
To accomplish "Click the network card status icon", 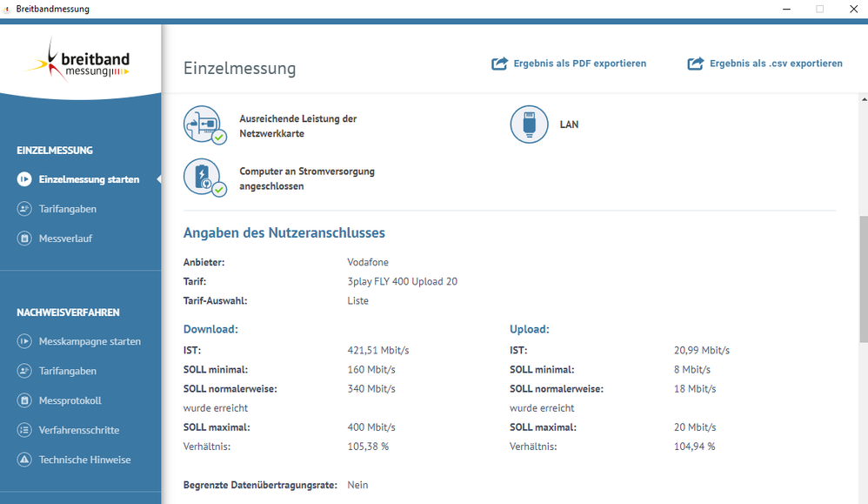I will click(204, 124).
